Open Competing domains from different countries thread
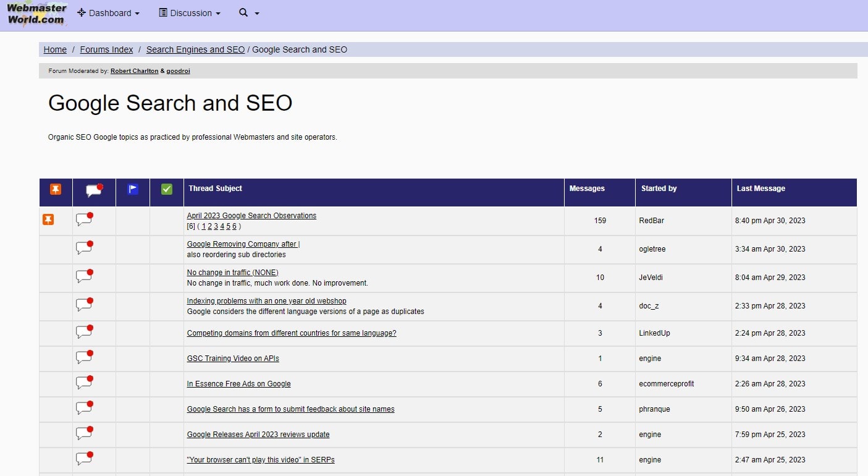 [292, 333]
